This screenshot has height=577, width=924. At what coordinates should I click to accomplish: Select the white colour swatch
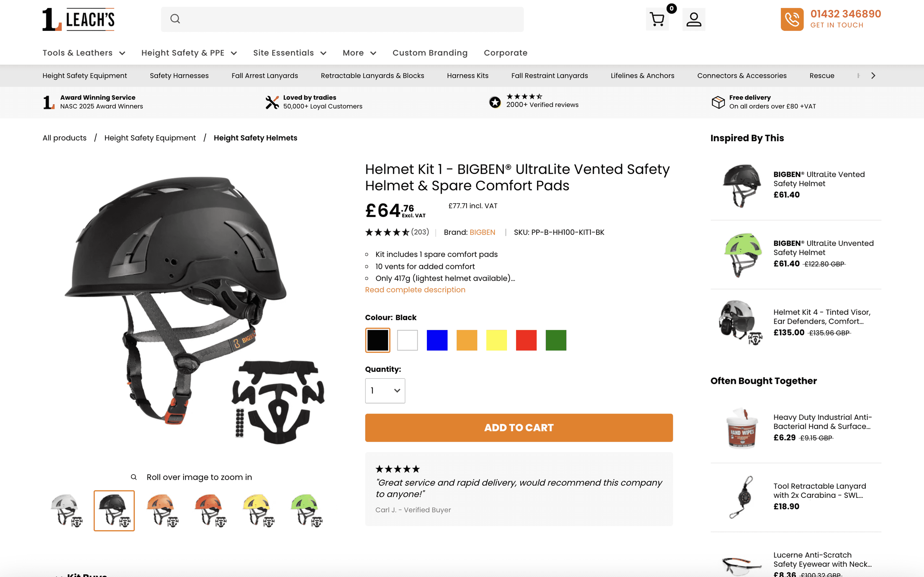[407, 340]
